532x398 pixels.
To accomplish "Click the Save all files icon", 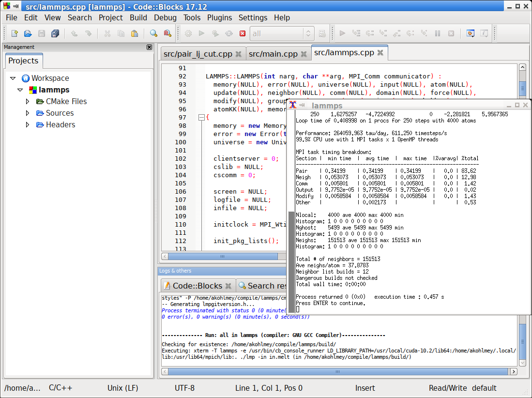I will [x=55, y=33].
